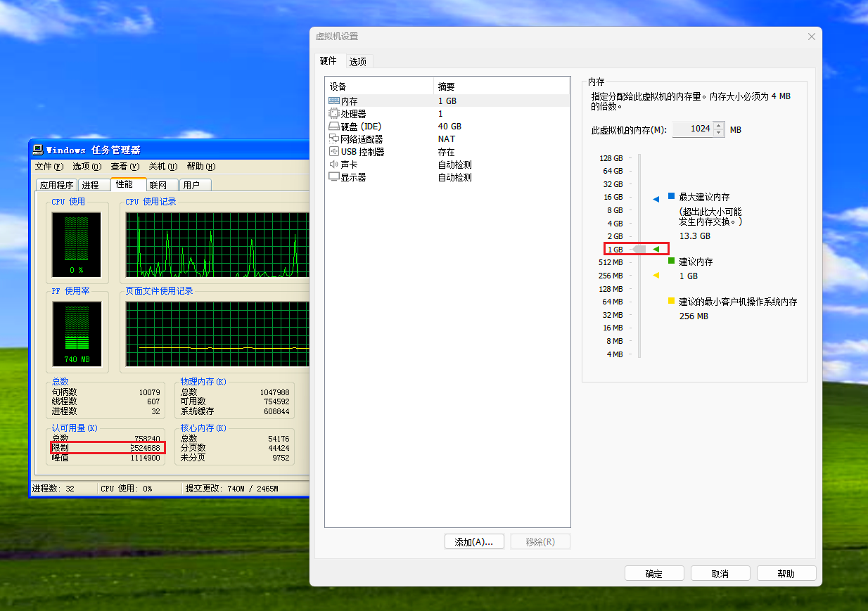Click the 128 GB slider label
The height and width of the screenshot is (611, 868).
point(611,158)
